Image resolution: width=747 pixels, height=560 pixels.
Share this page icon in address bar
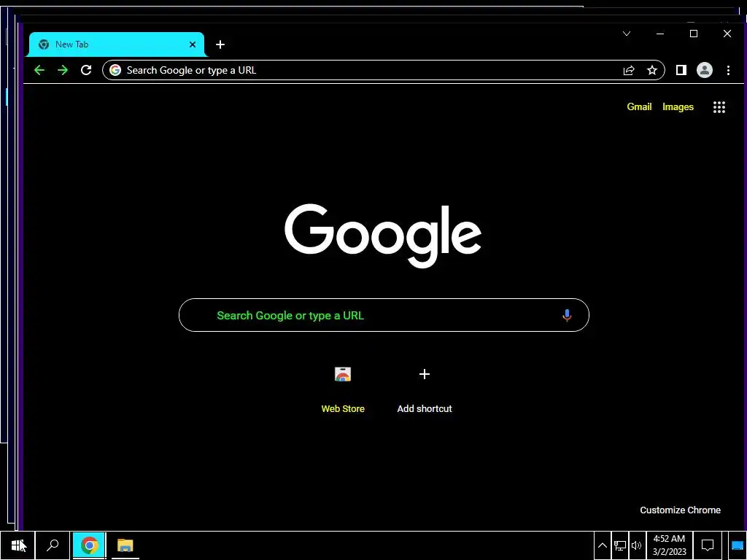coord(629,71)
